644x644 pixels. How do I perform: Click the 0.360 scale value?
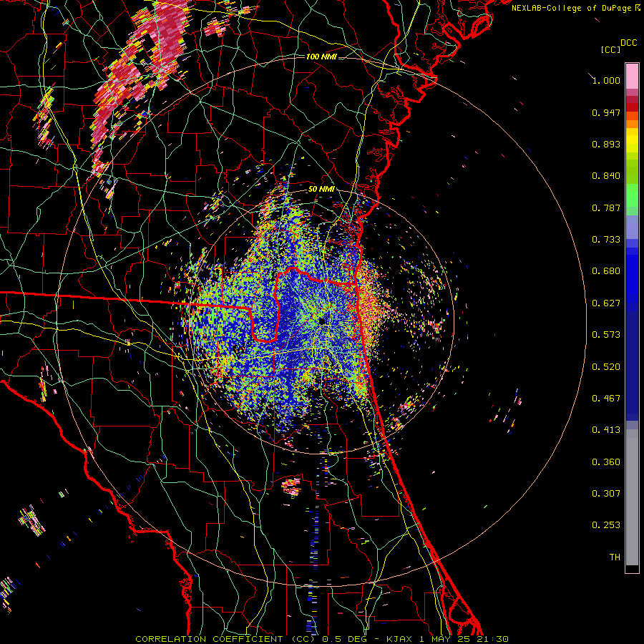point(606,462)
